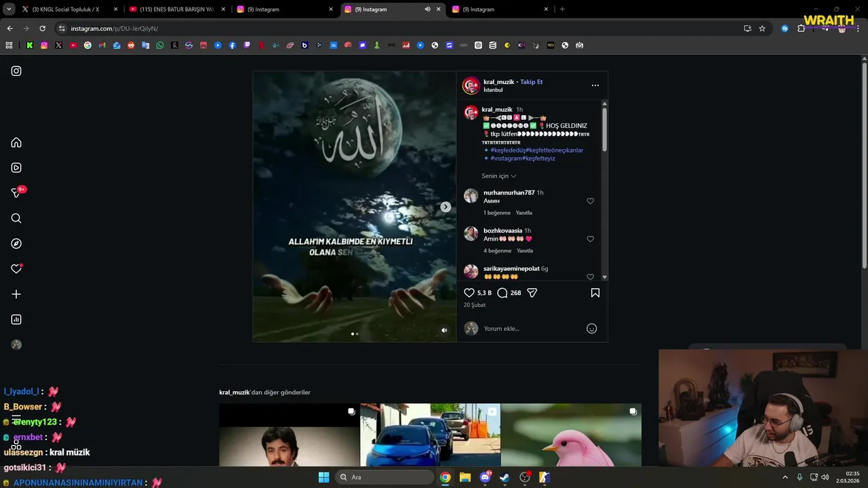The width and height of the screenshot is (868, 488).
Task: Expand the tab search dropdown arrow
Action: [8, 9]
